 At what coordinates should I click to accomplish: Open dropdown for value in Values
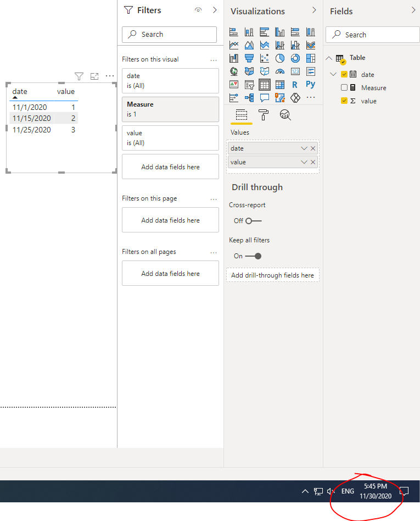click(304, 162)
